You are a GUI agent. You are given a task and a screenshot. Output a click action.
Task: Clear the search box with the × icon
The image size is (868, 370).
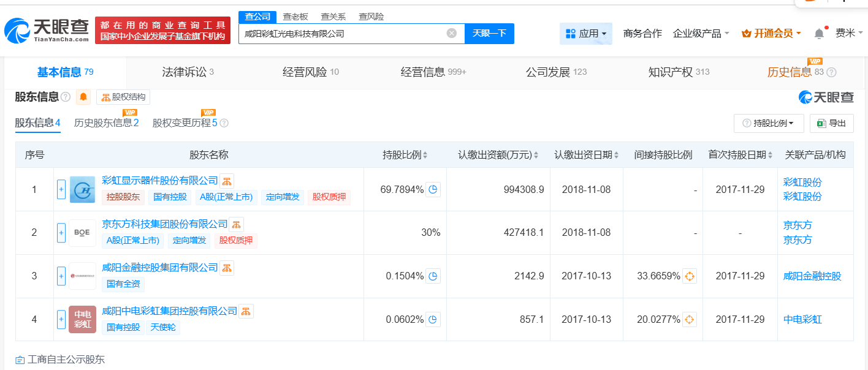coord(452,34)
